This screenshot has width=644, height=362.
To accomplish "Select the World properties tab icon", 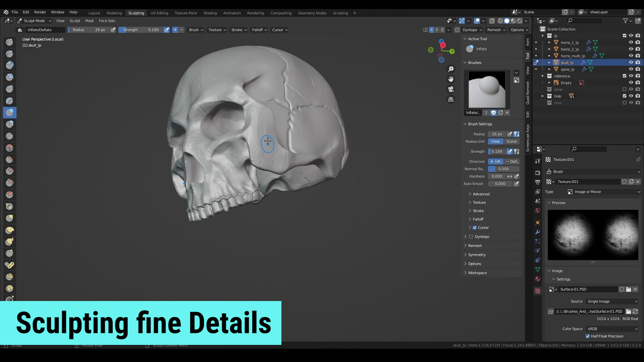I will (537, 210).
